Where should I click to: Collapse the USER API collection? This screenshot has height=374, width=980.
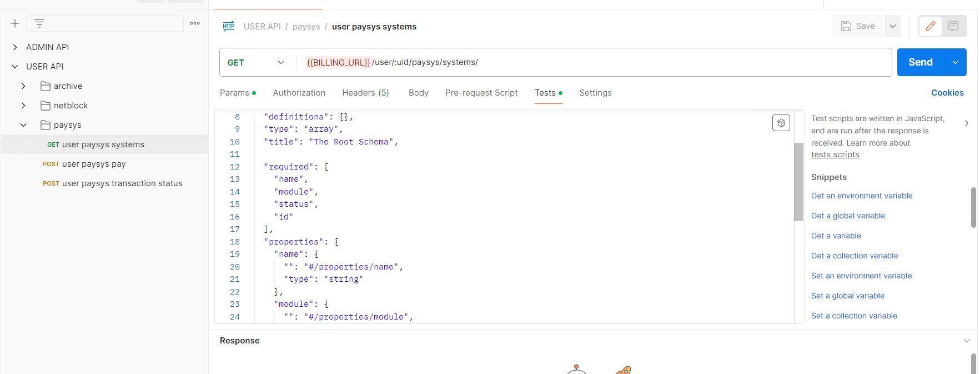click(15, 67)
